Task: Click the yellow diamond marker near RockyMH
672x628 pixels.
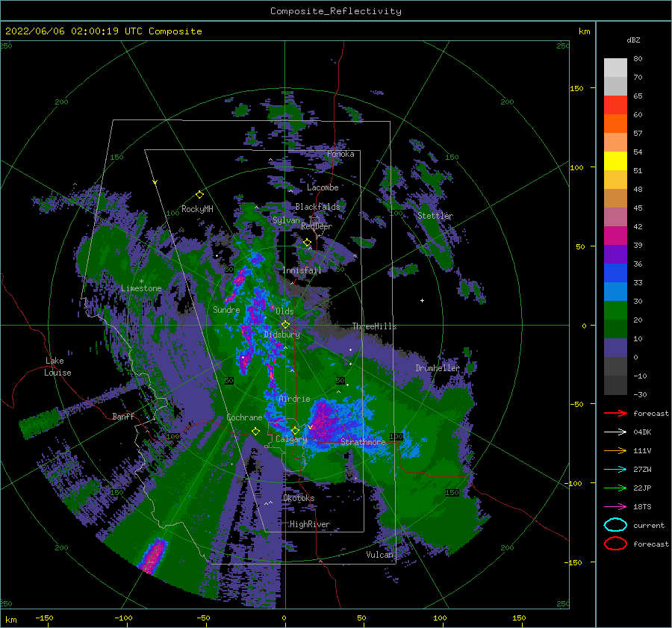Action: (x=199, y=195)
